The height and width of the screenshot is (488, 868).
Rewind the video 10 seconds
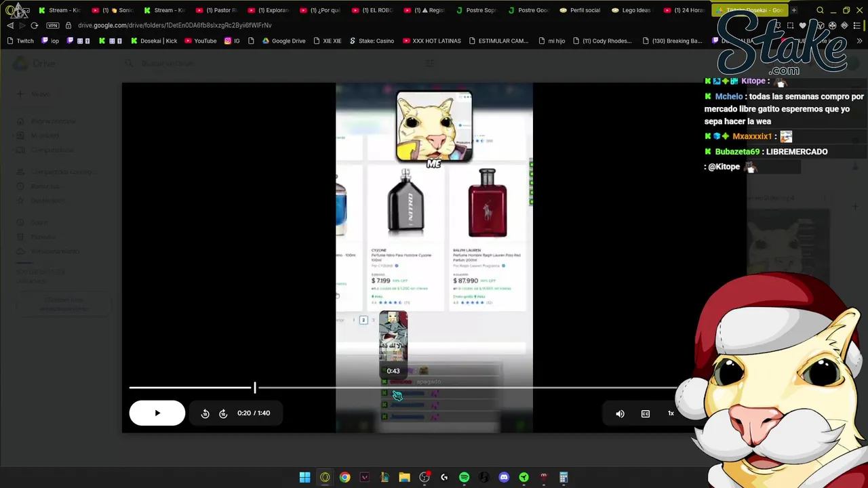(205, 413)
